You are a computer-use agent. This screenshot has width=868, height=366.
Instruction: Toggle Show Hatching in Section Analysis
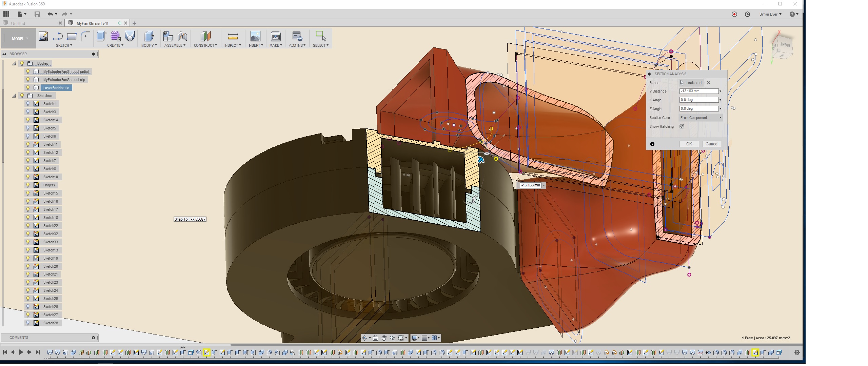click(683, 126)
